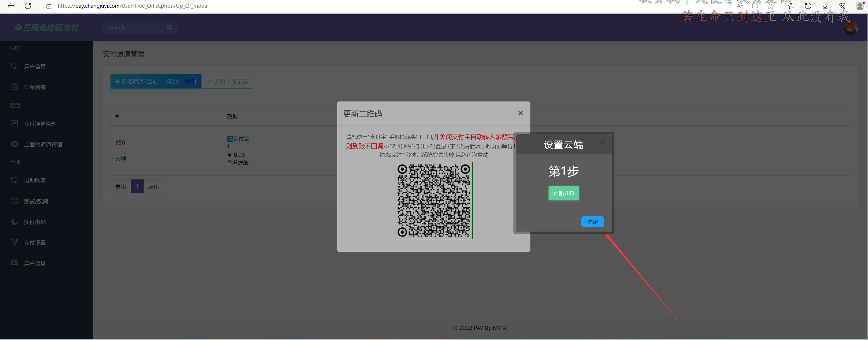Close the 设置云端 dialog
The width and height of the screenshot is (868, 340).
[602, 143]
